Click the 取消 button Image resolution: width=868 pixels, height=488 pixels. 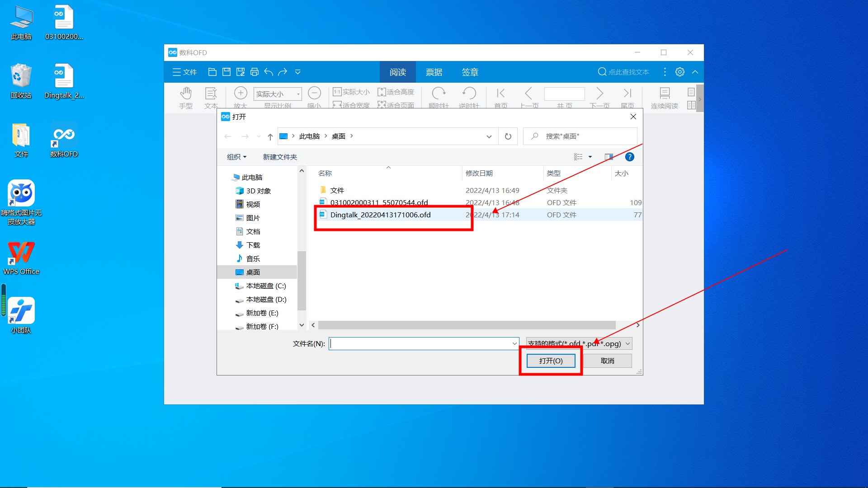[607, 361]
